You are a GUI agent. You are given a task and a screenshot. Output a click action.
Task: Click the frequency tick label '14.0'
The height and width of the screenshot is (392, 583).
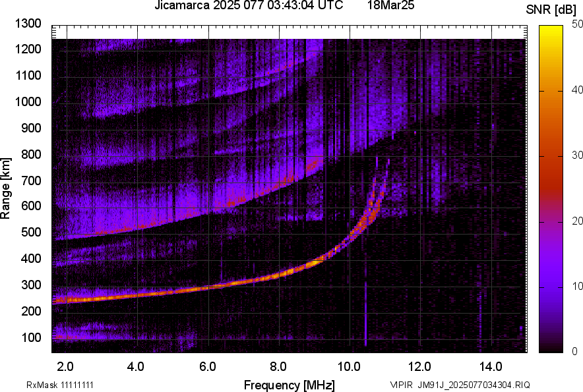[491, 367]
